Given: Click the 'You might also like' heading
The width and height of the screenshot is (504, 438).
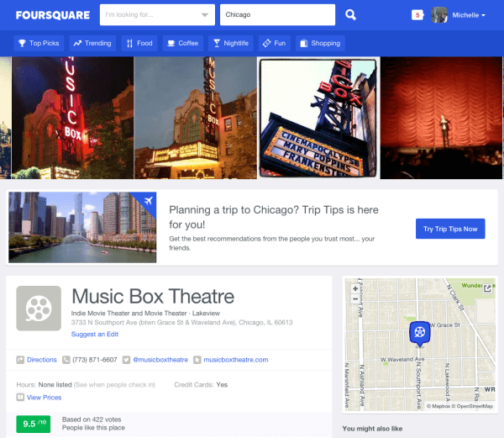Looking at the screenshot, I should click(x=372, y=429).
